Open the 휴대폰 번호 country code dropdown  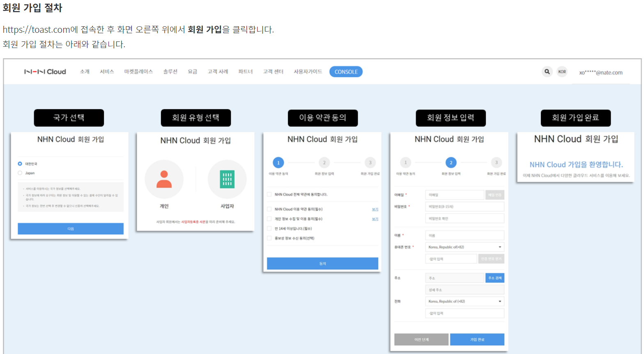click(465, 247)
